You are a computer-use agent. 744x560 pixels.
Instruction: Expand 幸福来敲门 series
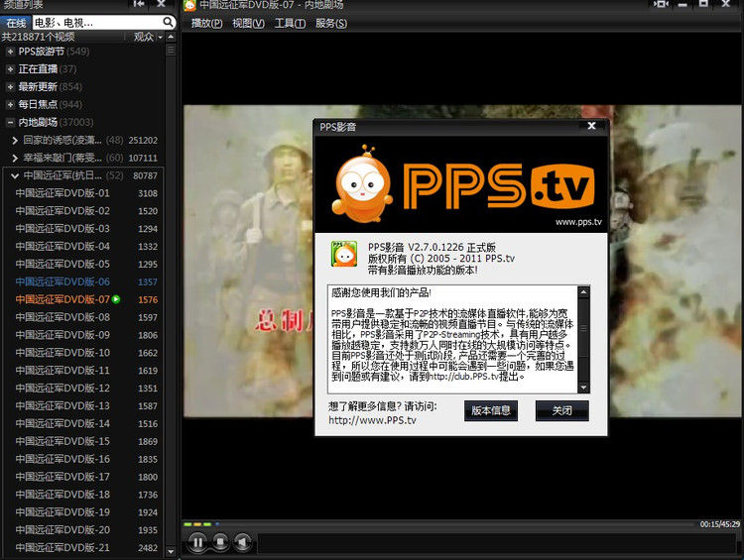pos(15,158)
